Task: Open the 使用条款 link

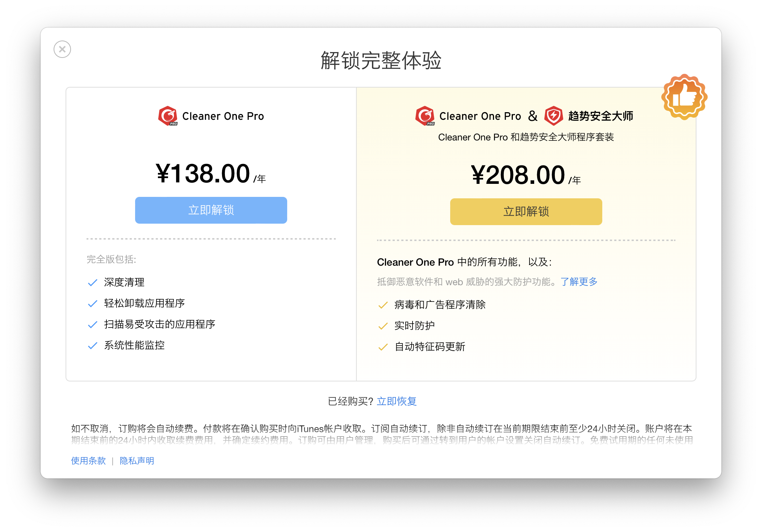Action: (x=88, y=461)
